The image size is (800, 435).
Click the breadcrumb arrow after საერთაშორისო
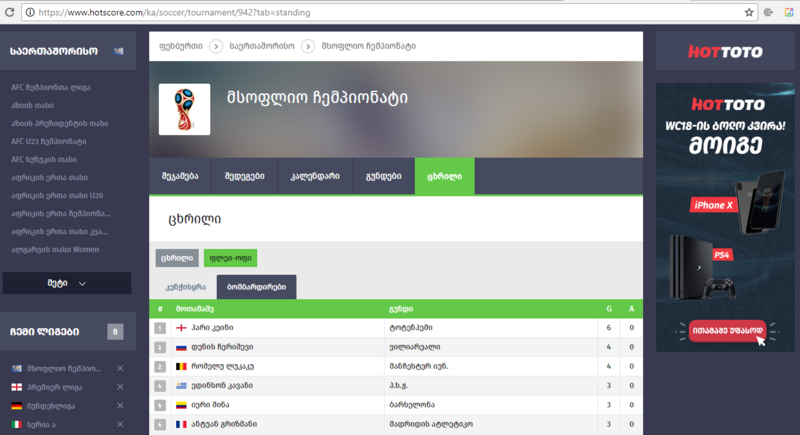[x=308, y=46]
